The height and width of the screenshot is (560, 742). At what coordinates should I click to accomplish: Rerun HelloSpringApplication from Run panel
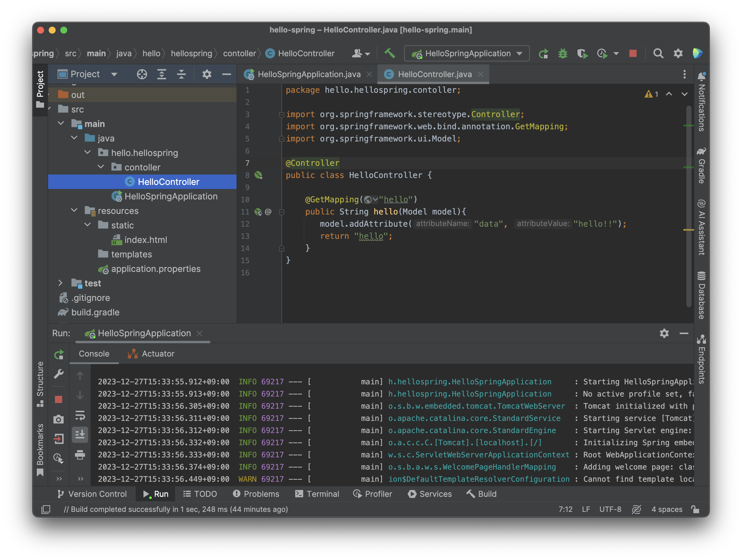[59, 354]
